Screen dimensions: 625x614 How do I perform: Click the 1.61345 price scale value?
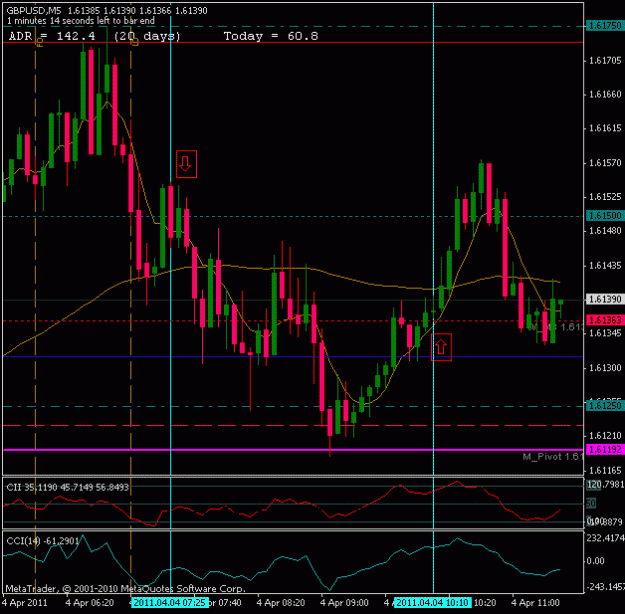click(x=605, y=333)
